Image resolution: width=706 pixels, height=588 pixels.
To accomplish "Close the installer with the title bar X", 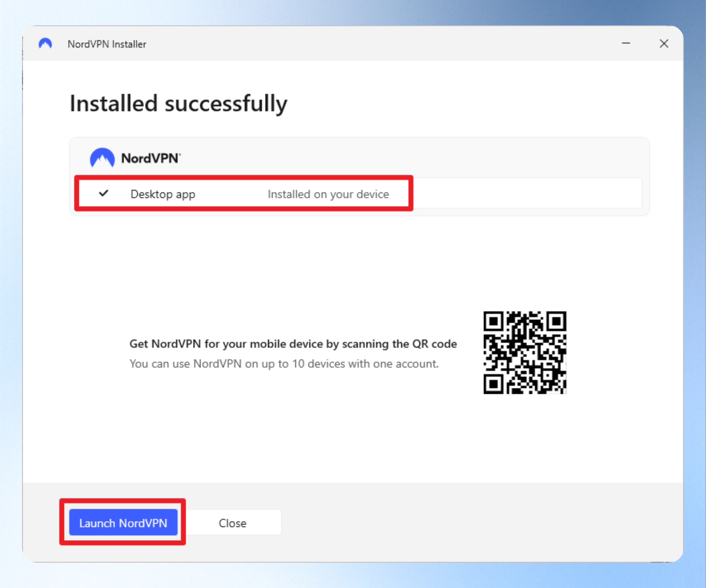I will point(664,43).
